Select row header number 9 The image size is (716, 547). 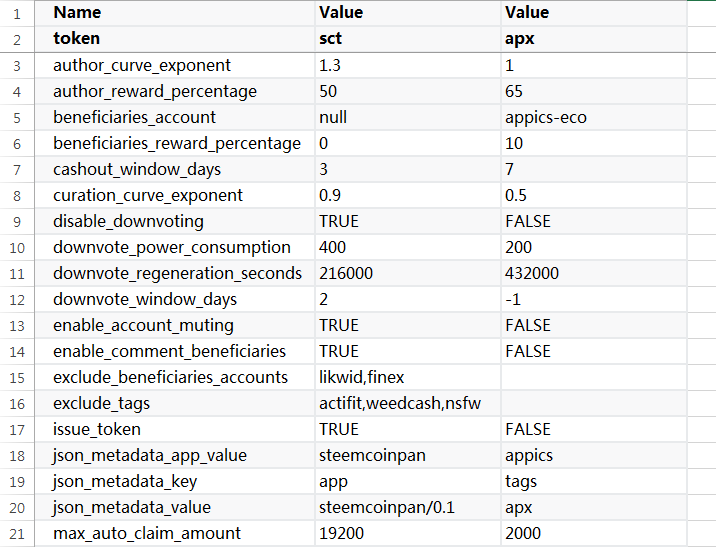tap(16, 221)
